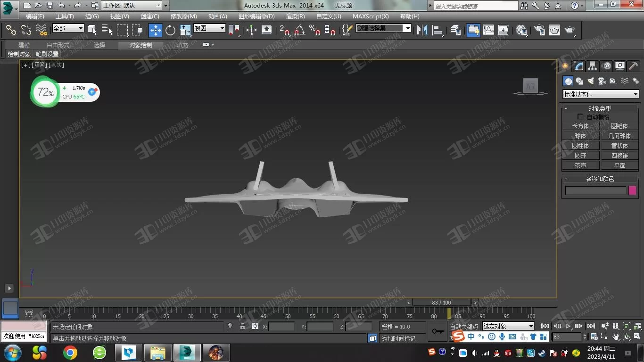The image size is (644, 362).
Task: Click Use Pivot Point Center icon
Action: 234,30
